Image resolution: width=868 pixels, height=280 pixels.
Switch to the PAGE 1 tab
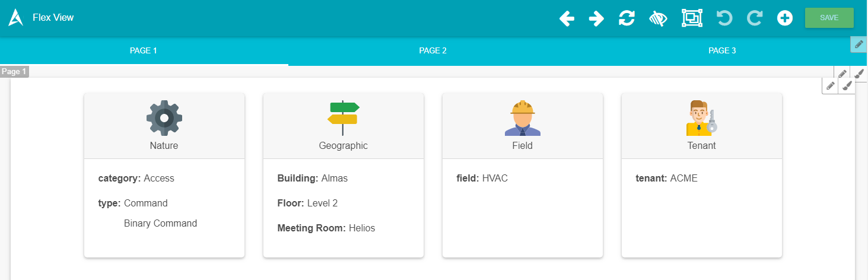pyautogui.click(x=144, y=51)
